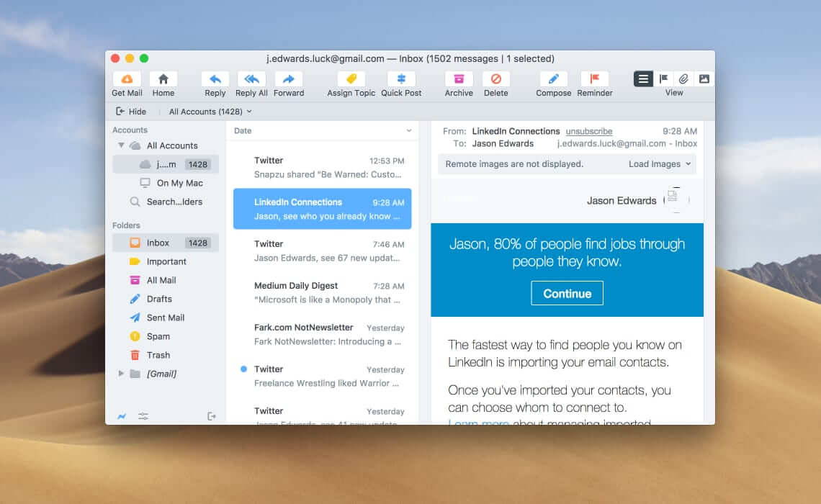Open Quick Post tool

point(401,79)
